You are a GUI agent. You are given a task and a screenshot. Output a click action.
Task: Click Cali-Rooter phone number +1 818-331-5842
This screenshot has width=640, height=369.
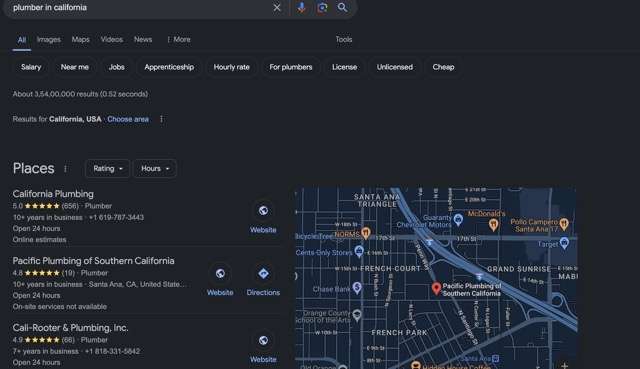(112, 351)
